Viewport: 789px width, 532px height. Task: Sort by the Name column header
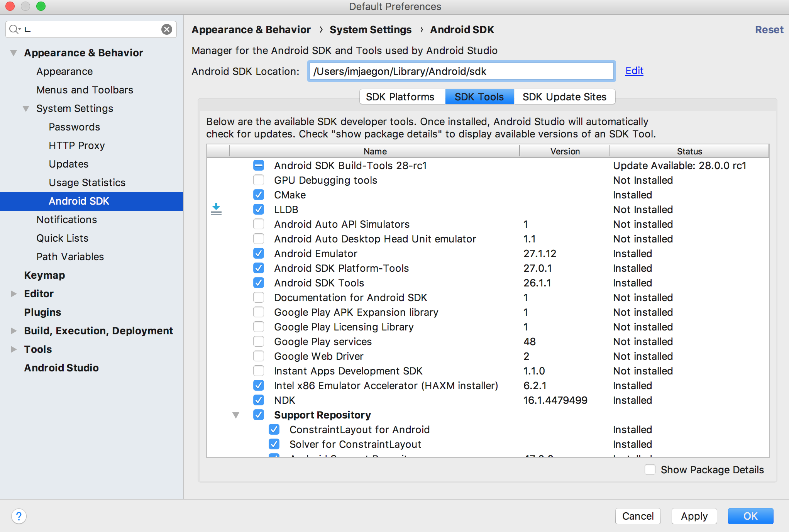click(375, 151)
